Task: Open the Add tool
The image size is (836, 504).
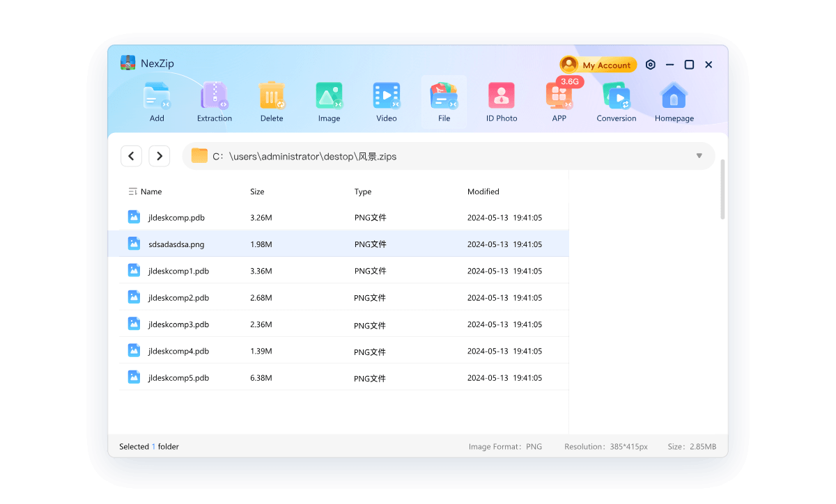Action: click(x=157, y=102)
